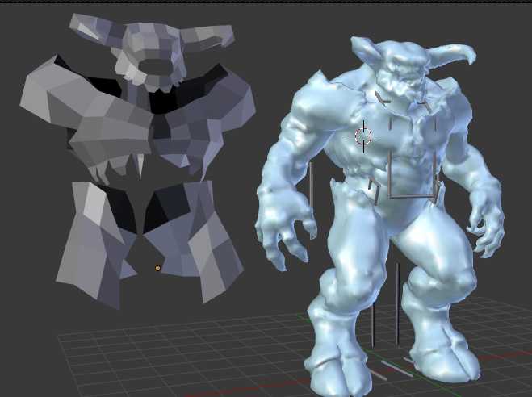
Task: Click the 3D cursor on monster's chest
Action: (363, 136)
